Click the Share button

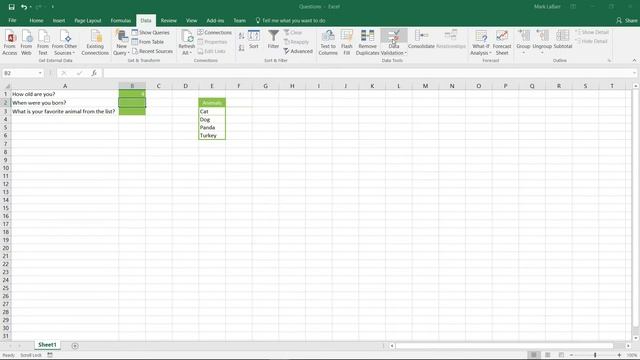(627, 20)
